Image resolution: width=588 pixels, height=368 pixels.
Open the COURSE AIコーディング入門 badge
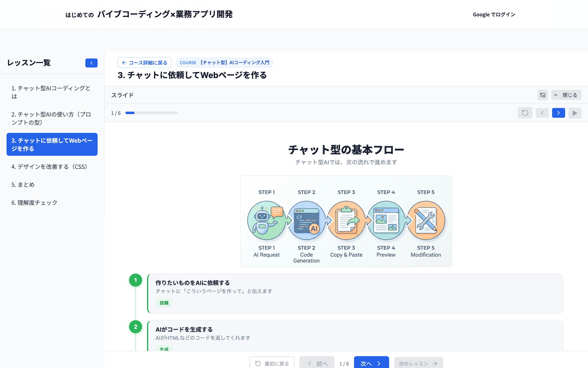click(x=224, y=63)
